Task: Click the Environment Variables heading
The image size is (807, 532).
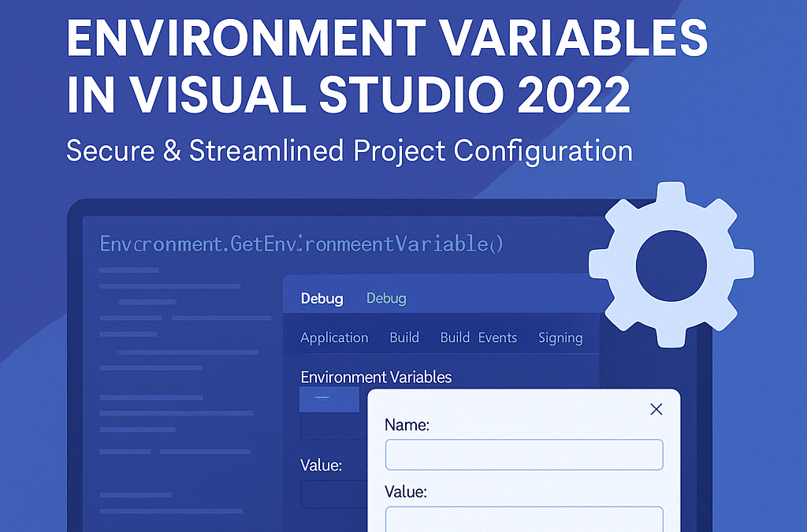Action: point(376,378)
